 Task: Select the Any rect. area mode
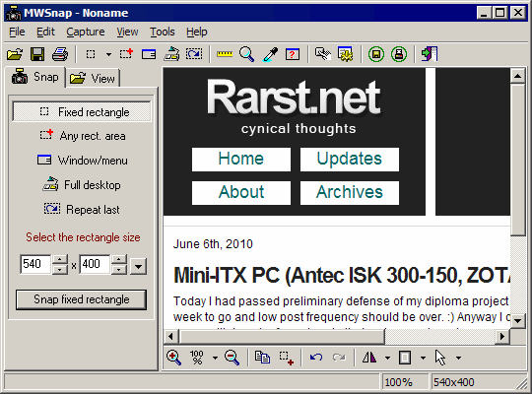coord(82,136)
